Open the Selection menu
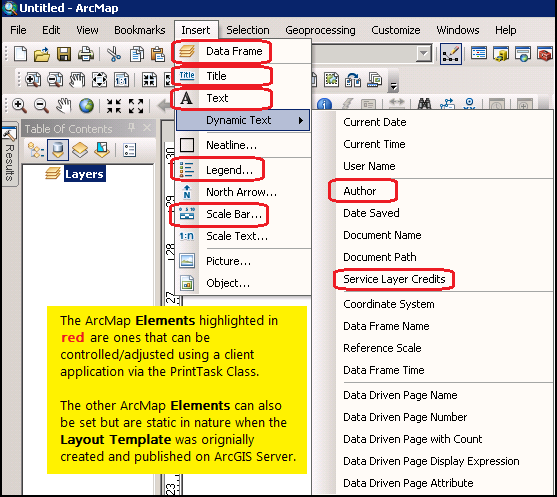The image size is (557, 497). [248, 30]
